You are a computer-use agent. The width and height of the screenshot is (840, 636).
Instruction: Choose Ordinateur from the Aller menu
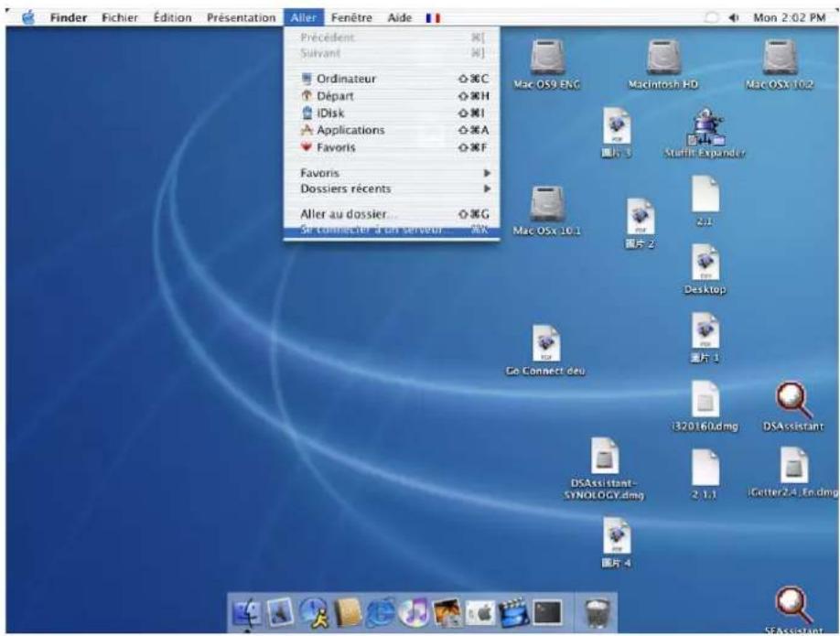pos(392,79)
